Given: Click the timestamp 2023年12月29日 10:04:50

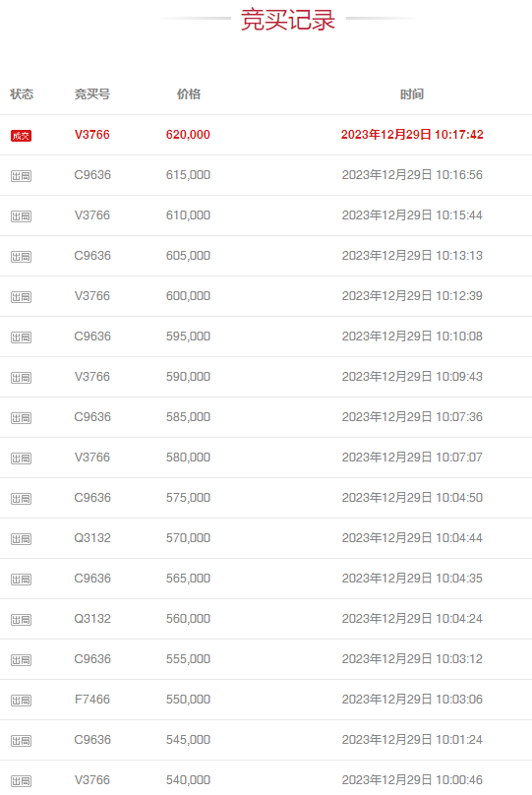Looking at the screenshot, I should click(412, 498).
